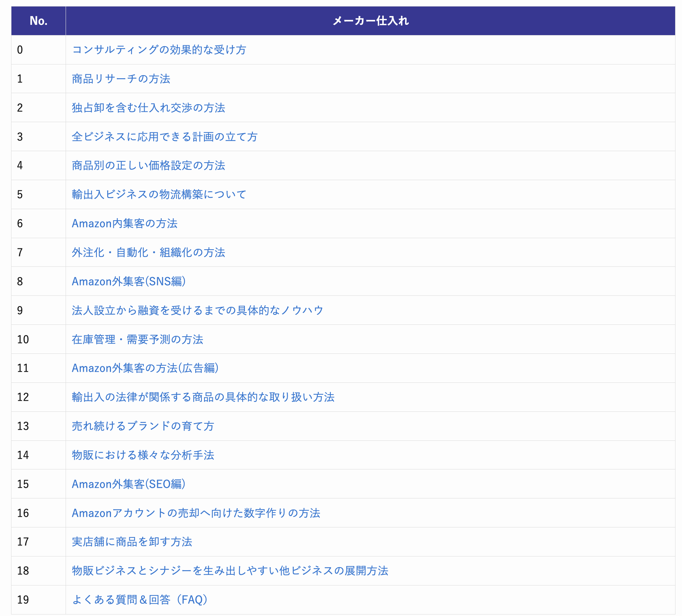Click the Amazon外集客(SEO編) link
The height and width of the screenshot is (616, 682).
point(129,484)
